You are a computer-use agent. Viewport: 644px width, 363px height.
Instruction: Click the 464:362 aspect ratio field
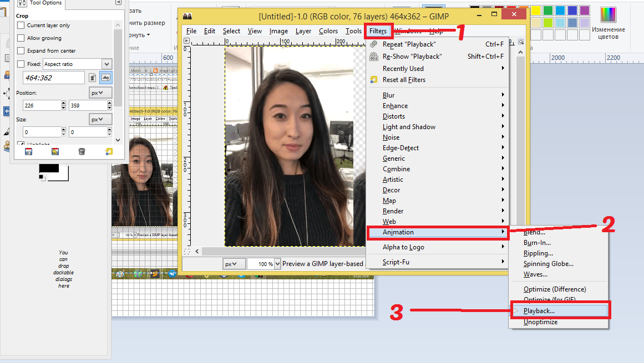[54, 78]
